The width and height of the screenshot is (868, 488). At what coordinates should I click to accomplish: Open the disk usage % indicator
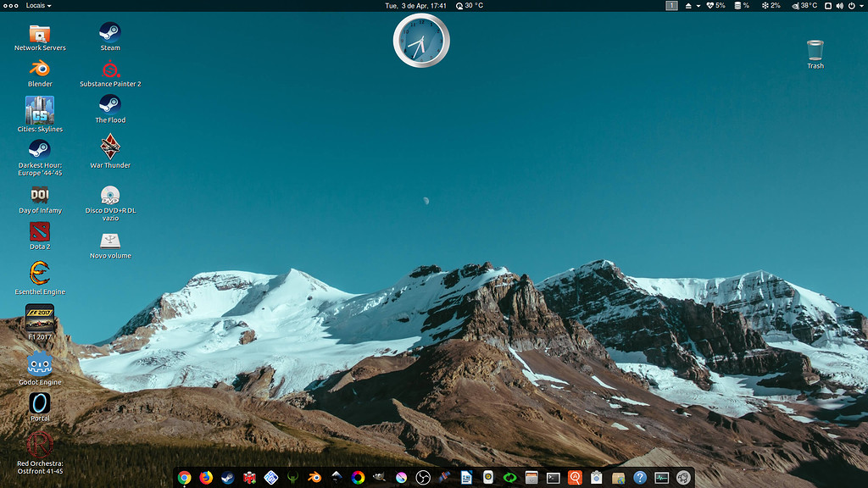click(x=742, y=6)
